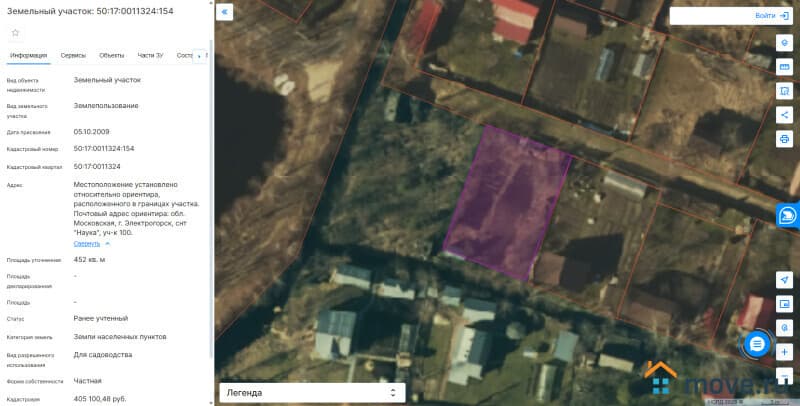The image size is (800, 406).
Task: Open the Легенда dropdown
Action: pos(311,392)
